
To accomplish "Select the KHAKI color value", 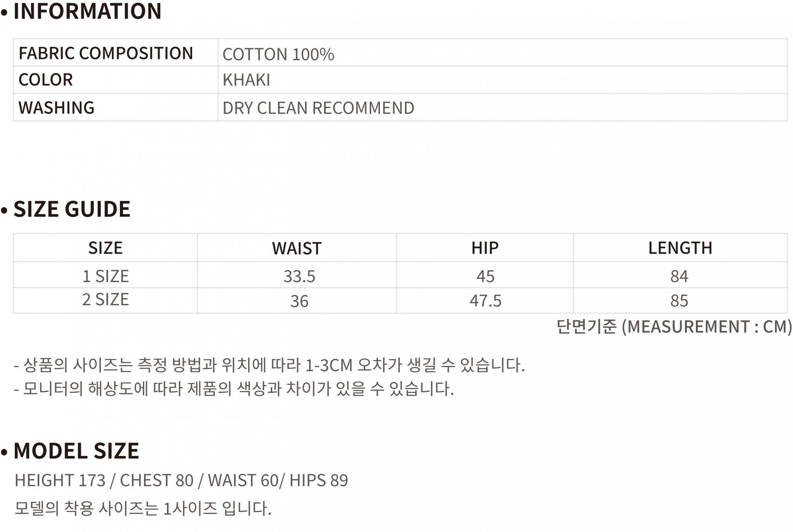I will pos(246,80).
